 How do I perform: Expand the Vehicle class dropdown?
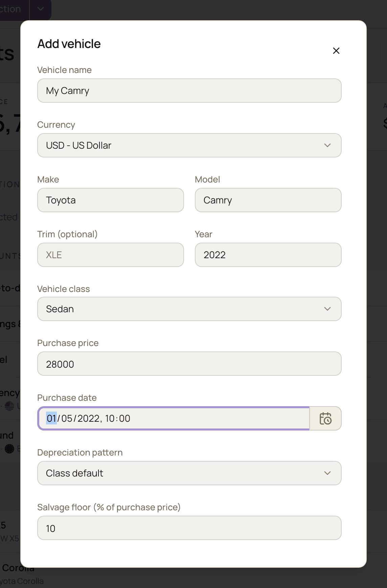(189, 309)
